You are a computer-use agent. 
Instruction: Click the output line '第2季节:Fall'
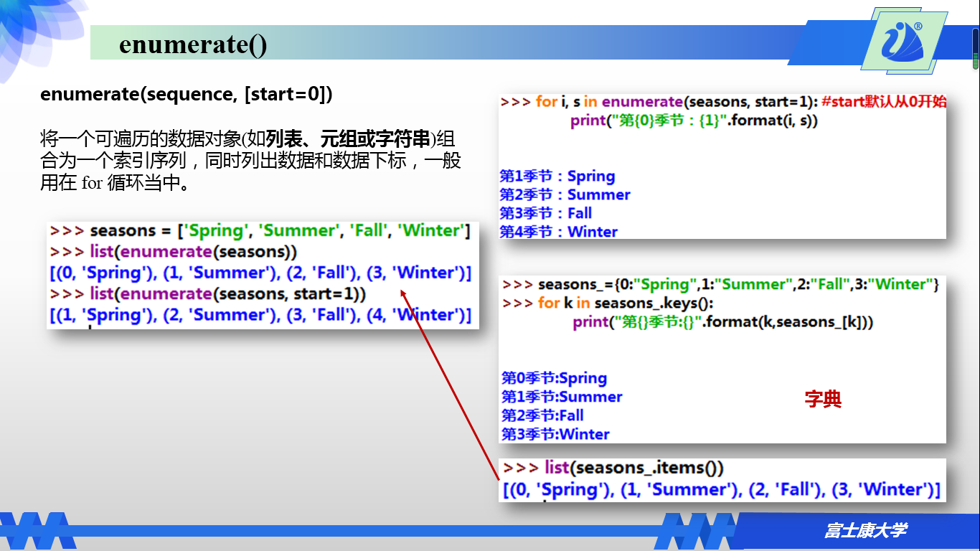[x=542, y=416]
